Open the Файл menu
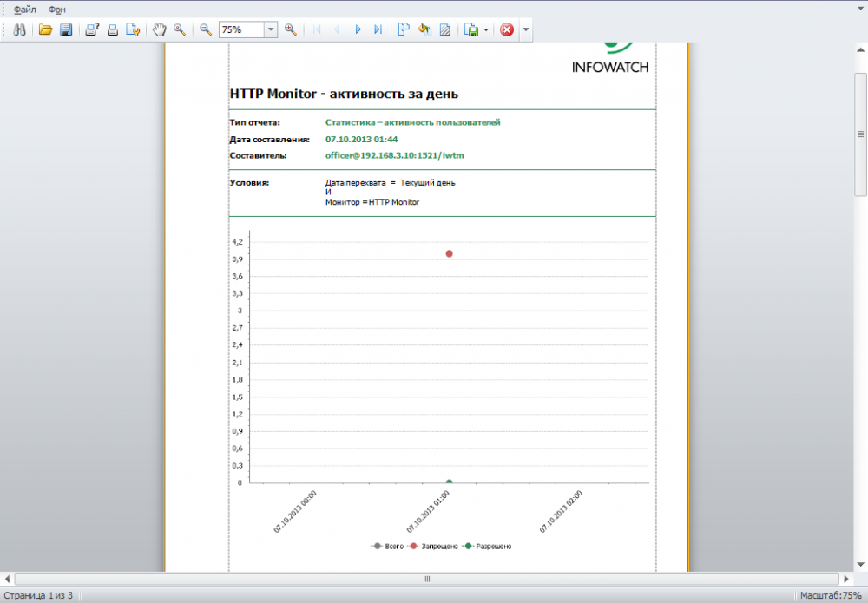The image size is (868, 603). tap(24, 10)
